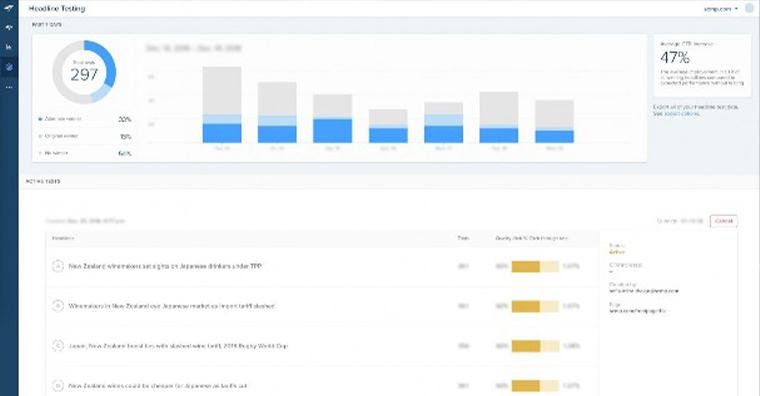Select headline C mentioning the Rugby World Cup
The image size is (760, 396).
tap(178, 346)
